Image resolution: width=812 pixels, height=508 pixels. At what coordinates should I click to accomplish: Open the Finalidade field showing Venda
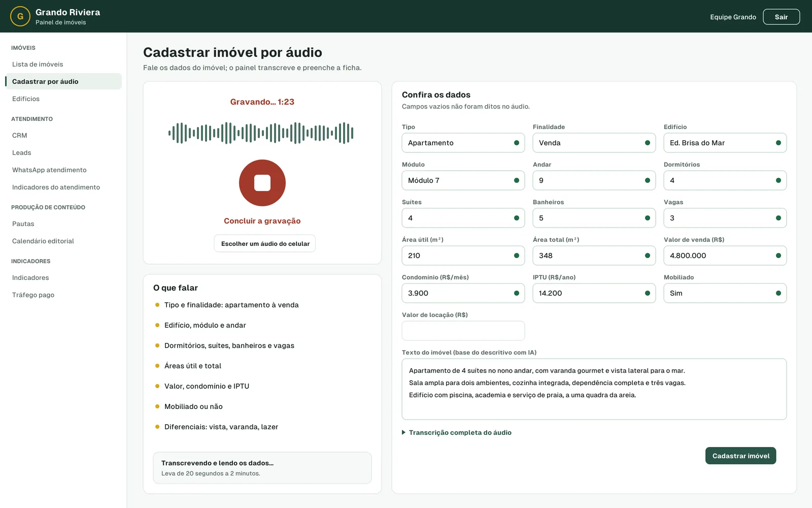594,143
